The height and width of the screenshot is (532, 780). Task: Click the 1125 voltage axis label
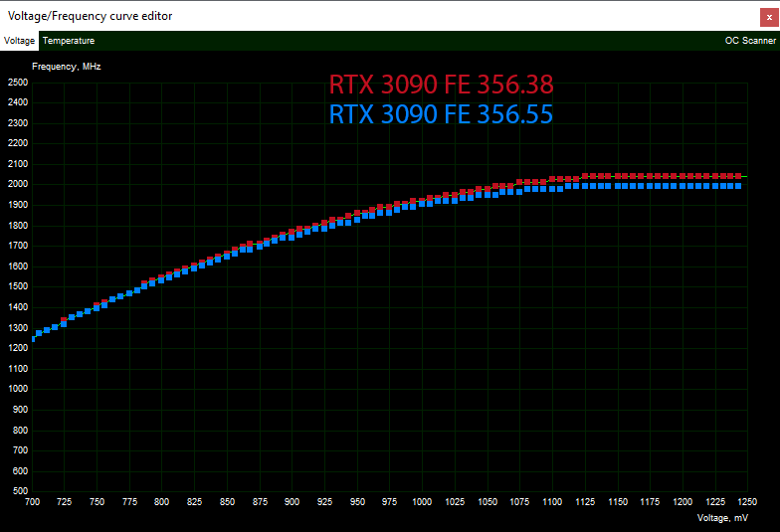click(x=585, y=502)
